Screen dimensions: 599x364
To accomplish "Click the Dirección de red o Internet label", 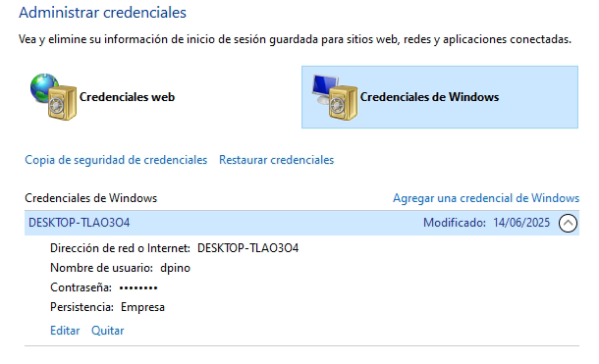I will pyautogui.click(x=120, y=248).
